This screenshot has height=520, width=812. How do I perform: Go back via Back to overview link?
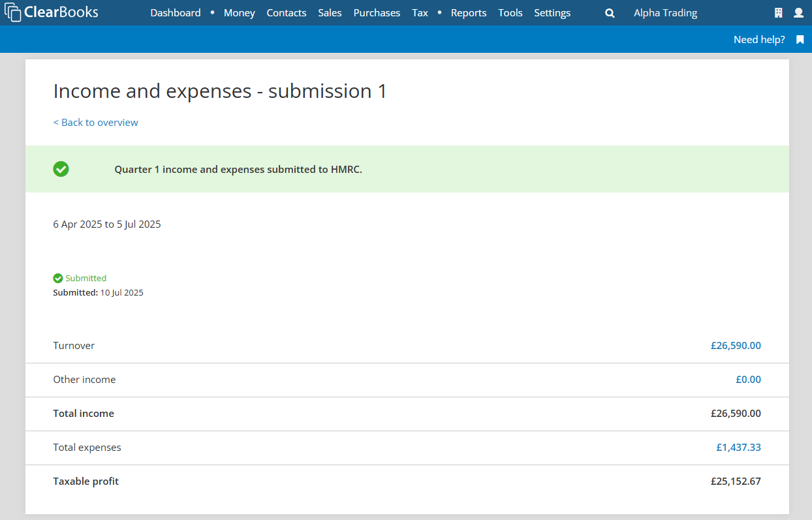(x=95, y=123)
